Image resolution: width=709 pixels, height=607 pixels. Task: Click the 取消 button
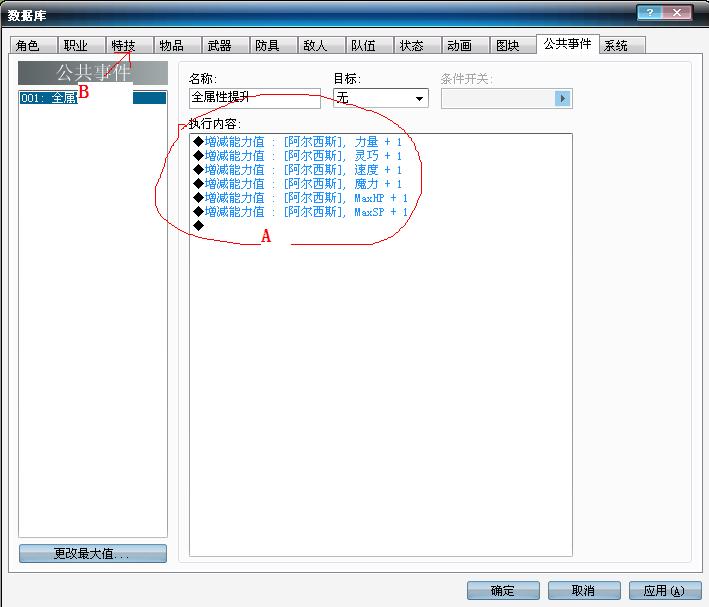click(584, 591)
